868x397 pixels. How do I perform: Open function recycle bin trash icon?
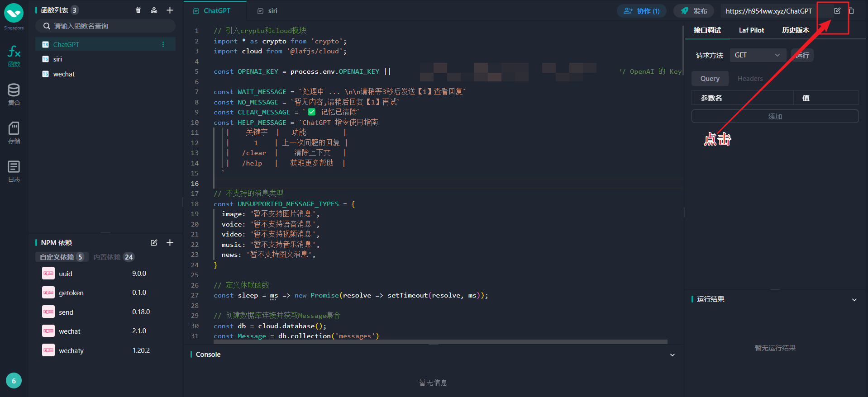[x=138, y=10]
